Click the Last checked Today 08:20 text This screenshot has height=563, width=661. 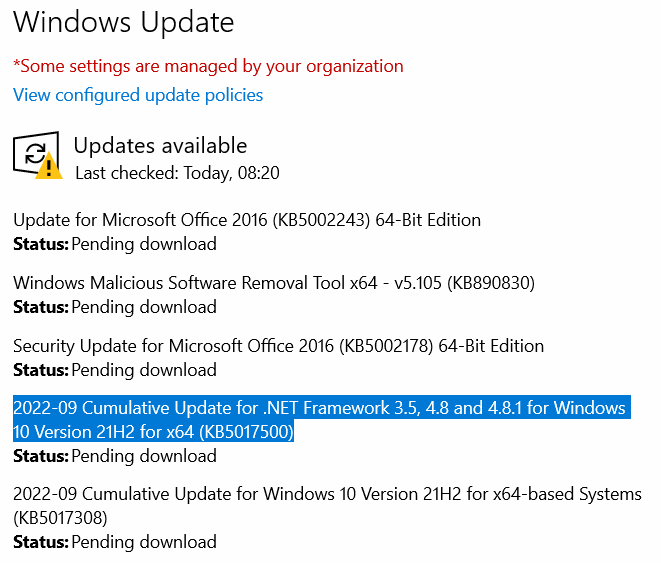point(177,173)
